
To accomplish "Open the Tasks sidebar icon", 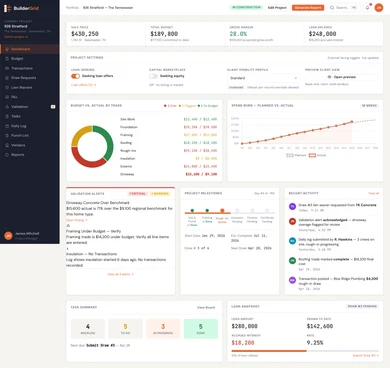I will 7,116.
